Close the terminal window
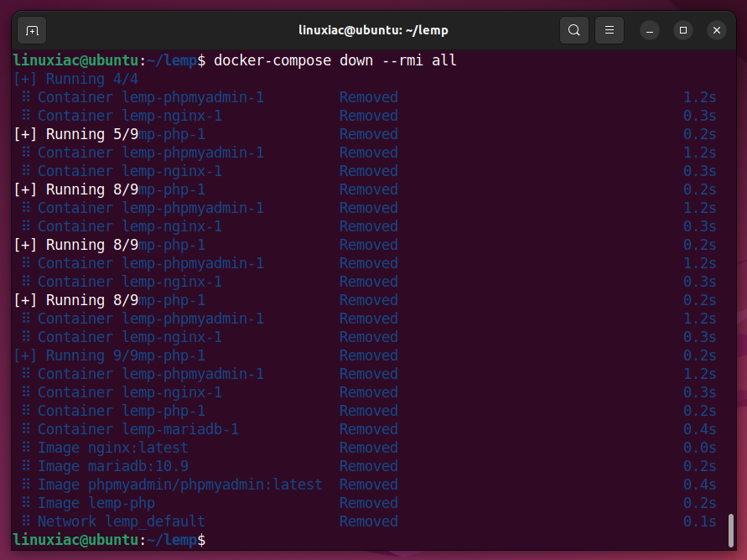Image resolution: width=747 pixels, height=560 pixels. 717,30
